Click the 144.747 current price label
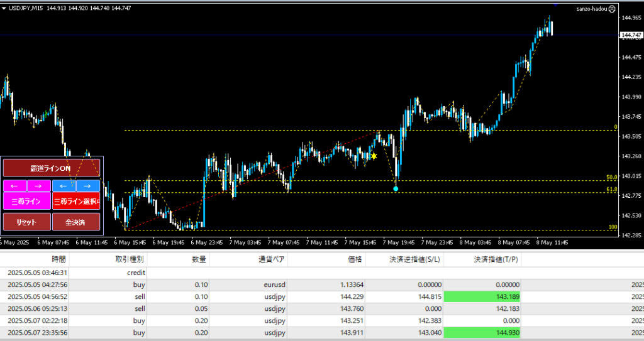The width and height of the screenshot is (644, 341). (x=631, y=36)
